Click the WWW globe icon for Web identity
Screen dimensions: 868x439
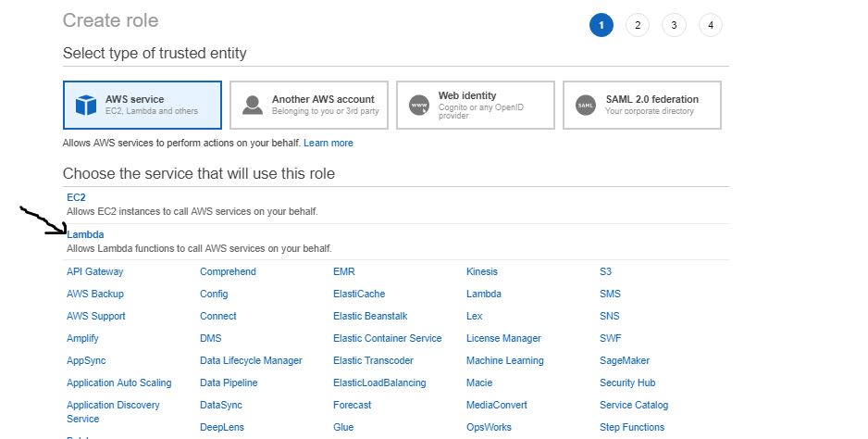pyautogui.click(x=419, y=105)
